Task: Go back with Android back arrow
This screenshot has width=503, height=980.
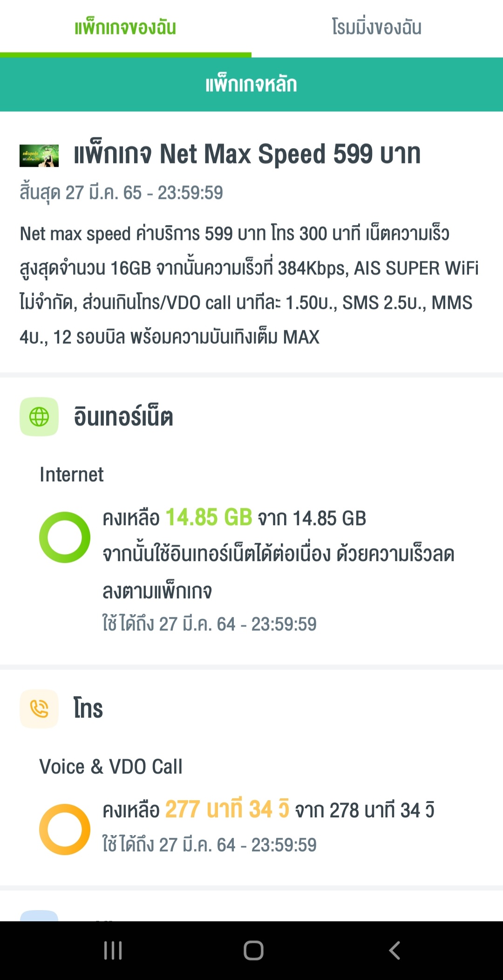Action: 394,951
